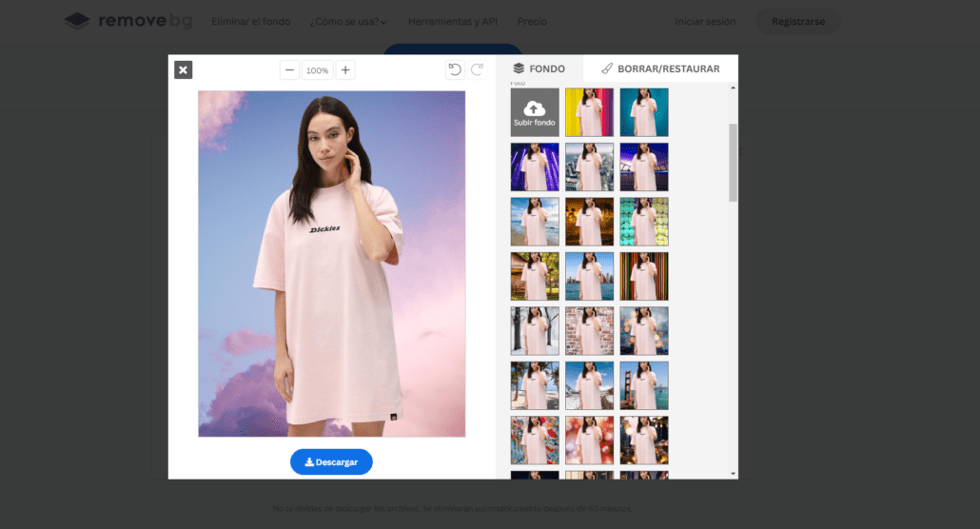Image resolution: width=980 pixels, height=529 pixels.
Task: Click the Subir fondo upload tile
Action: pos(535,112)
